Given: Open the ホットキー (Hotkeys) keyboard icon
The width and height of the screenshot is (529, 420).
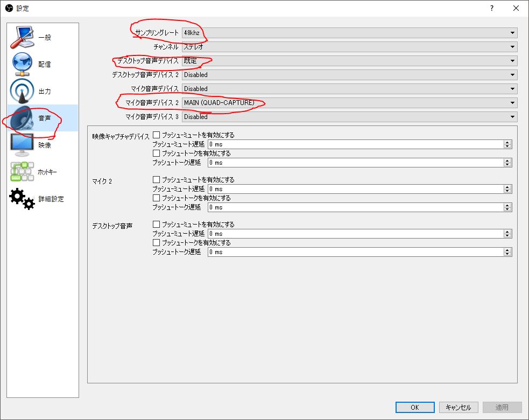Looking at the screenshot, I should click(22, 172).
